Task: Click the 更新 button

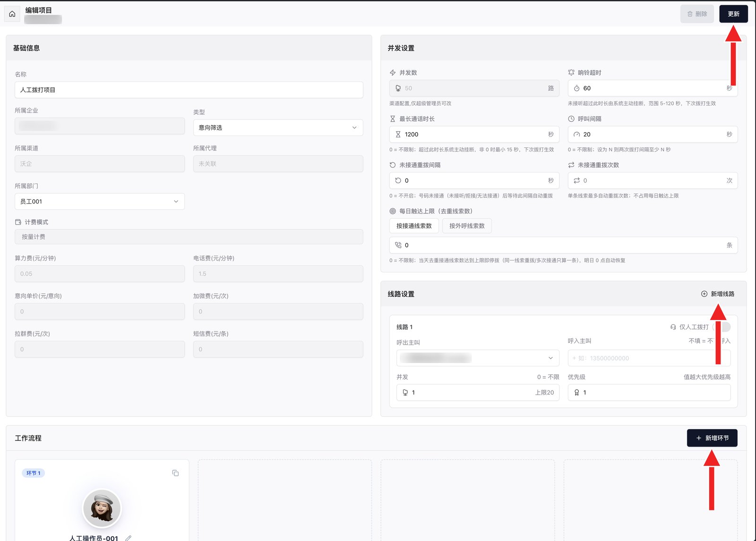Action: tap(733, 14)
